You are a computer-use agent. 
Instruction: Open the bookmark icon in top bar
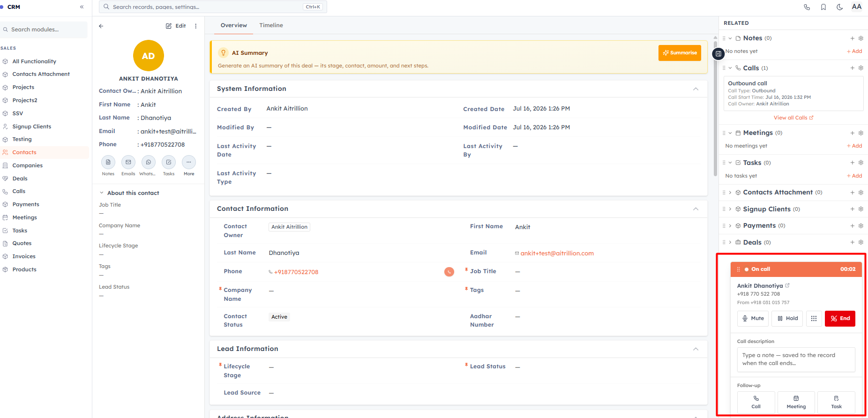pyautogui.click(x=823, y=7)
